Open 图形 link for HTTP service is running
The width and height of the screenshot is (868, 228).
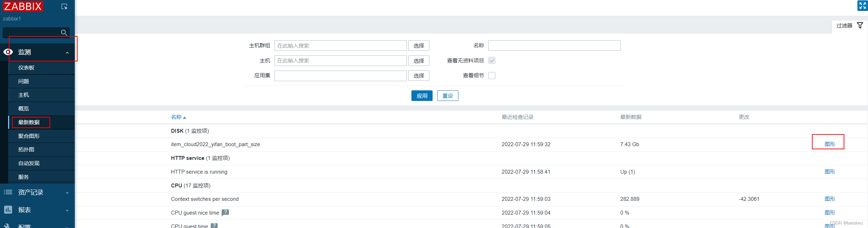coord(830,172)
